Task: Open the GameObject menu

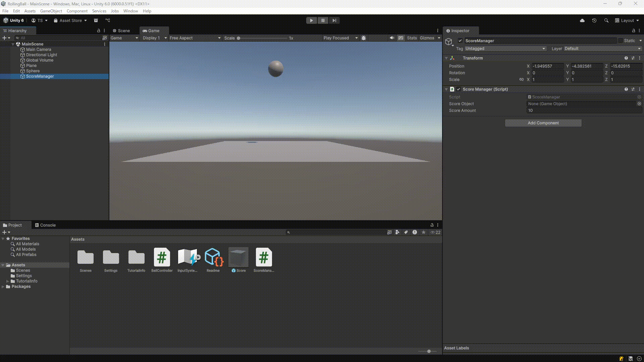Action: (x=51, y=11)
